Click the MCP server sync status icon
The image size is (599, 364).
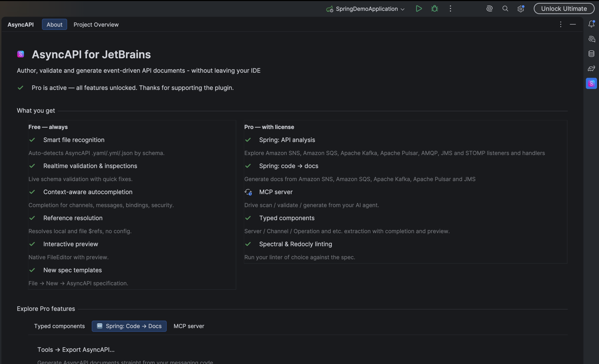(249, 192)
